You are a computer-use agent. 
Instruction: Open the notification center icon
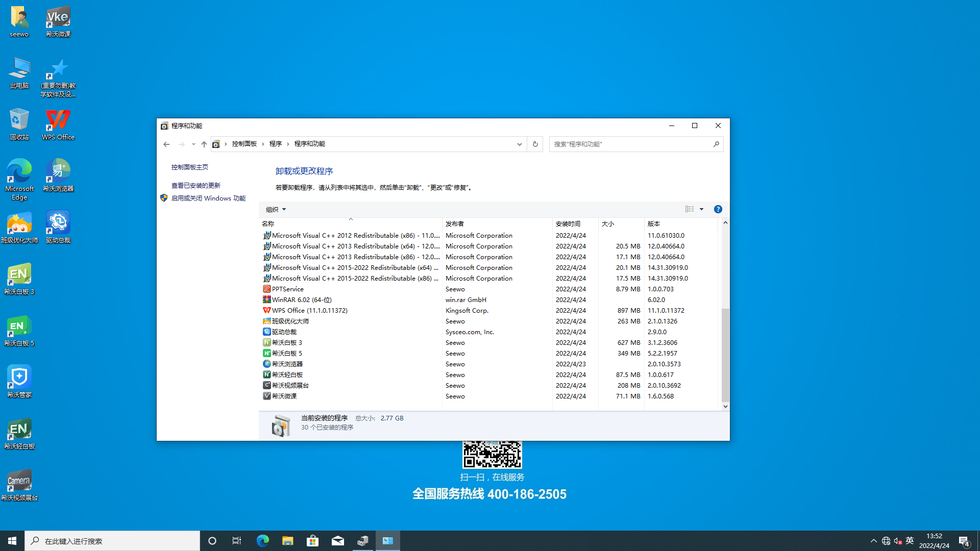(x=964, y=541)
